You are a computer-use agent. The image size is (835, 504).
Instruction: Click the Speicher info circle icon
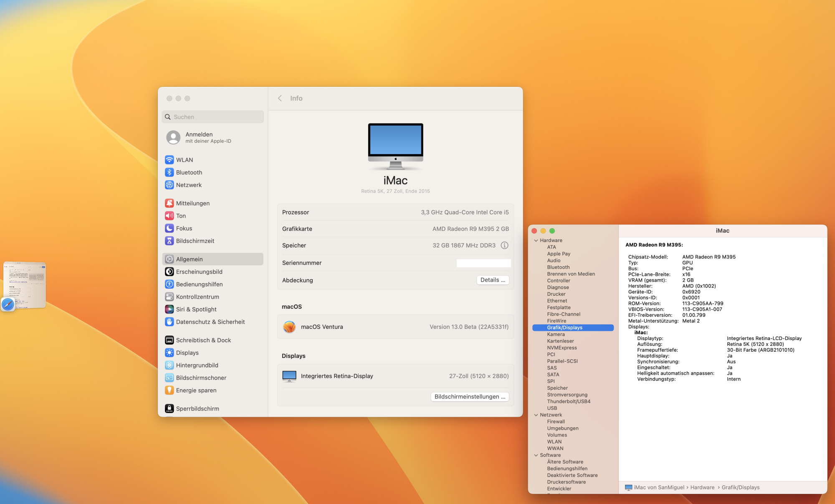click(x=504, y=245)
